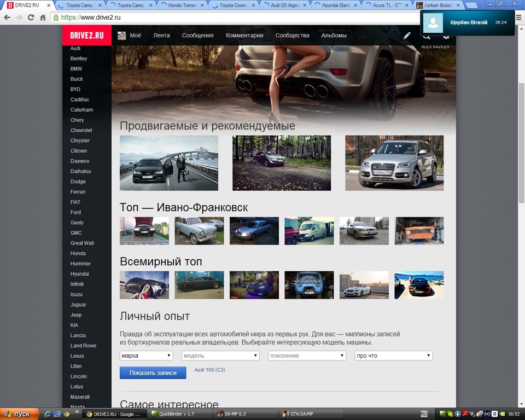Click the BMW brand link in the sidebar
The height and width of the screenshot is (420, 525).
[76, 69]
